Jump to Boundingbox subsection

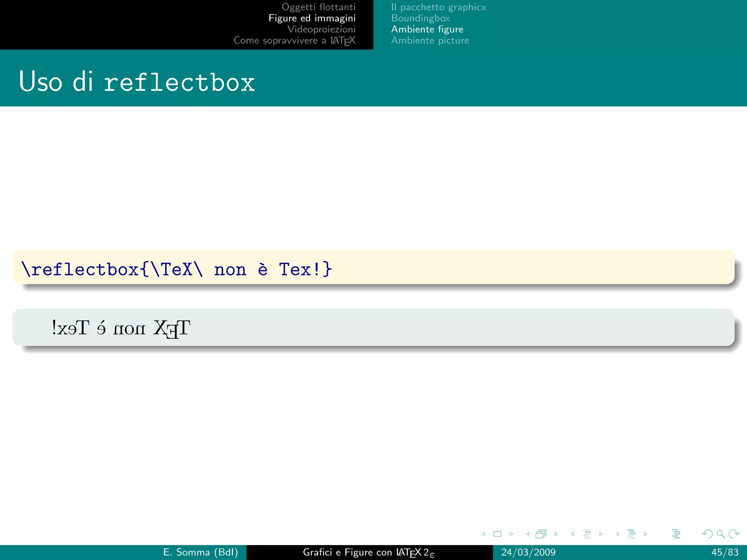[x=421, y=18]
